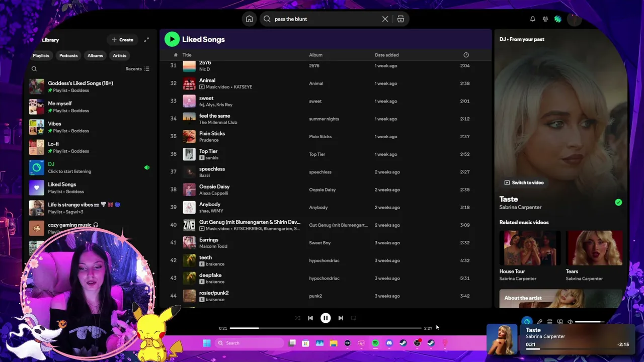Toggle shuffle in the player bar
Viewport: 644px width, 362px height.
tap(297, 318)
